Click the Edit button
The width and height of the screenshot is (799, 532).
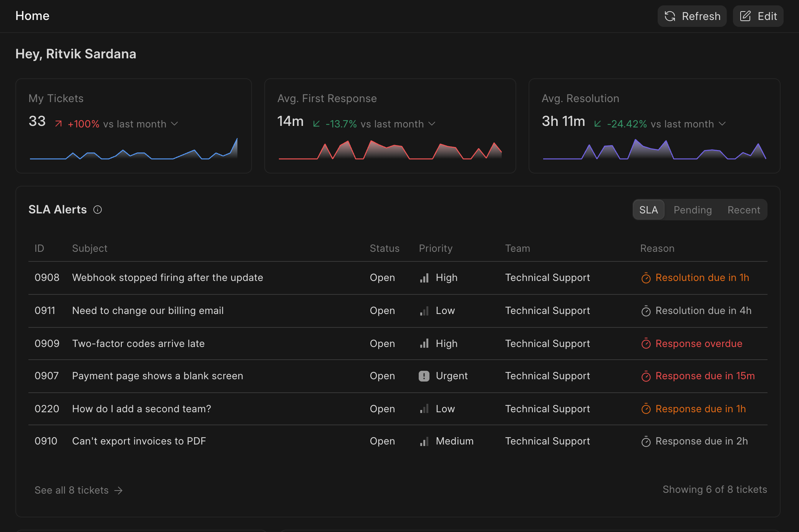(758, 16)
